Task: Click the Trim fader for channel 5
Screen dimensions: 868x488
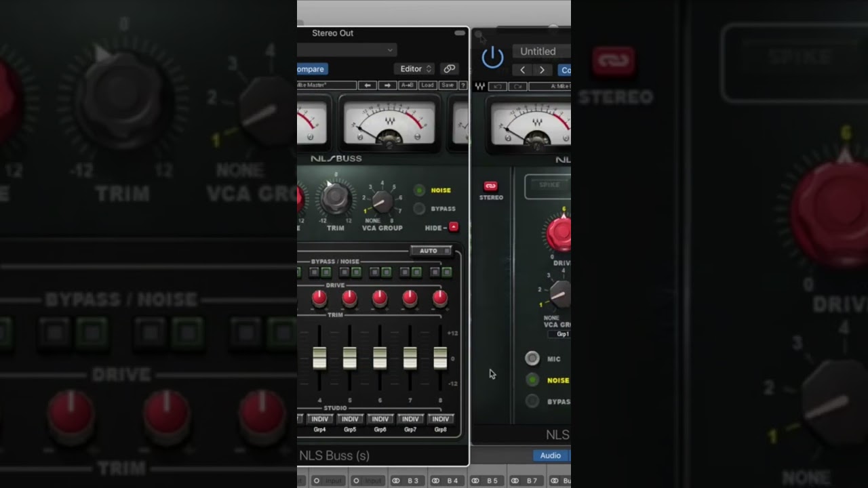Action: tap(350, 358)
